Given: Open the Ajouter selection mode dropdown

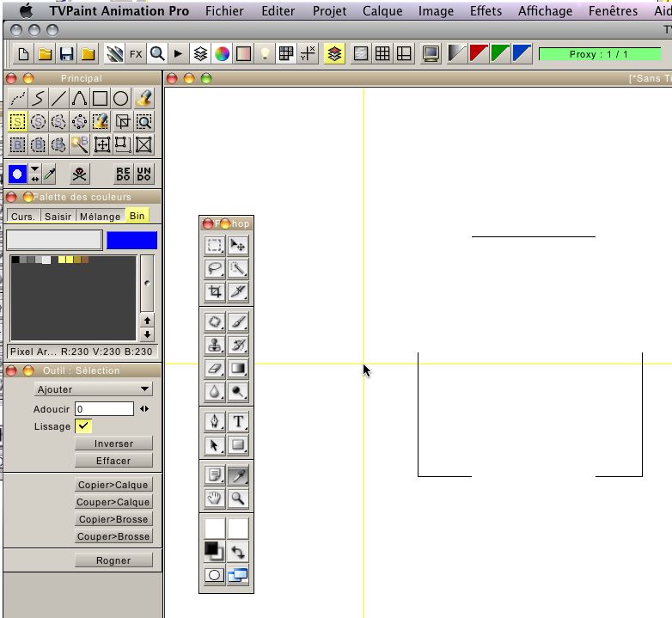Looking at the screenshot, I should tap(93, 389).
